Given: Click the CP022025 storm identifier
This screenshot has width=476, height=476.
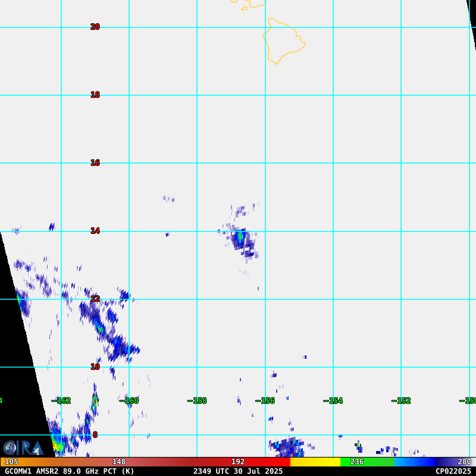Looking at the screenshot, I should click(x=453, y=471).
